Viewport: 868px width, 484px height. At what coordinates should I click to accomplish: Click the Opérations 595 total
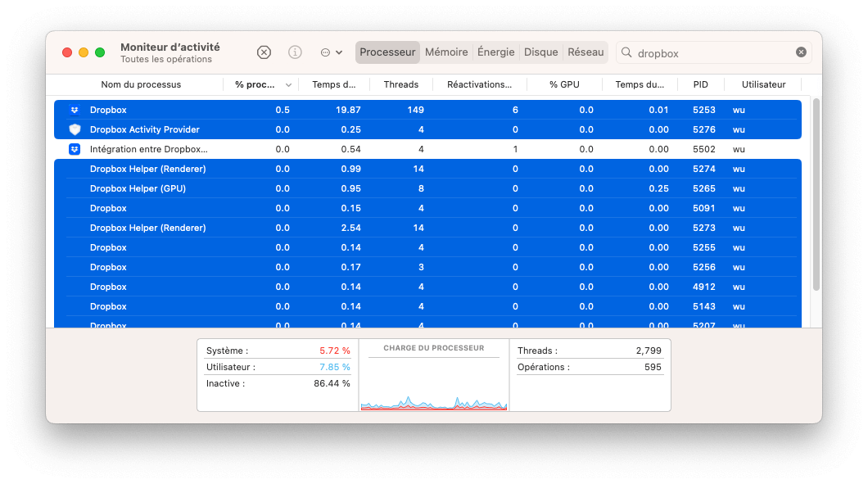coord(653,367)
